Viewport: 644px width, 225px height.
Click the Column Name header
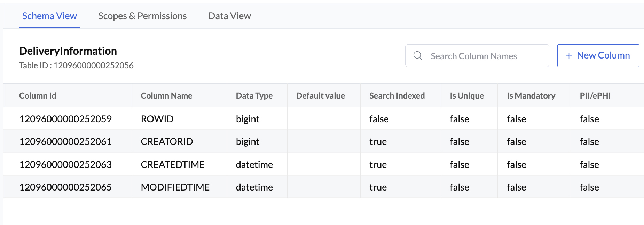tap(166, 96)
